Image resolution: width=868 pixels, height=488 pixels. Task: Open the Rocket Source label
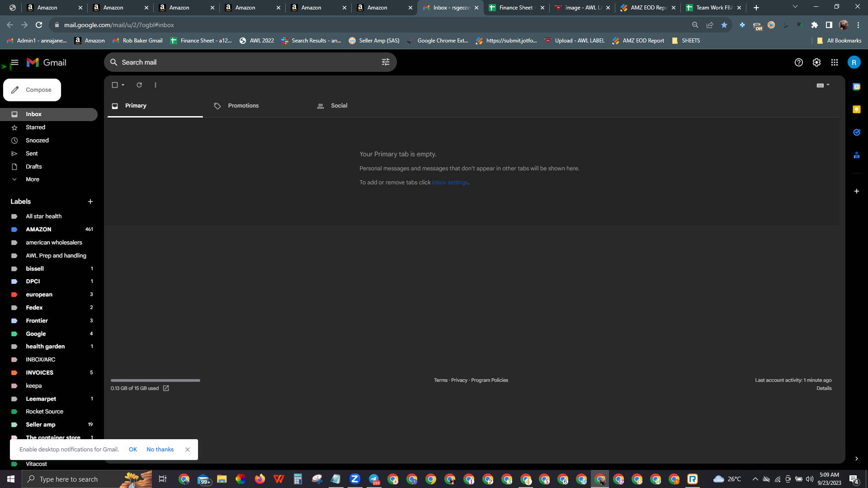click(49, 412)
